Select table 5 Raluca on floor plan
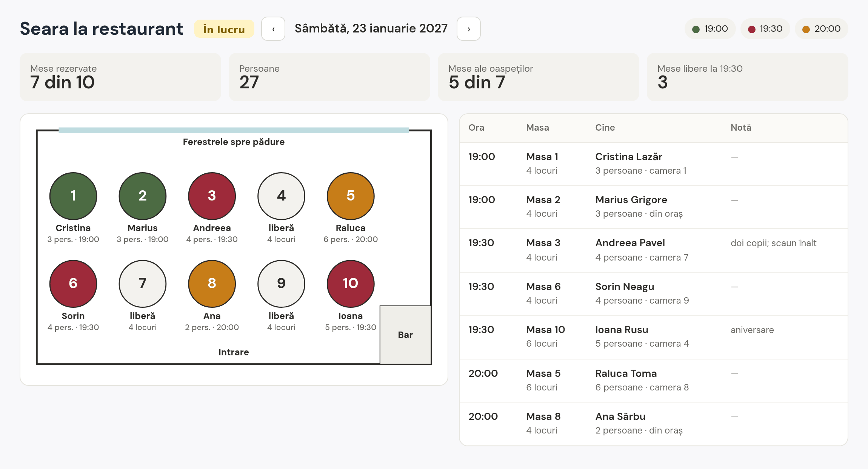Screen dimensions: 868x469 [351, 196]
